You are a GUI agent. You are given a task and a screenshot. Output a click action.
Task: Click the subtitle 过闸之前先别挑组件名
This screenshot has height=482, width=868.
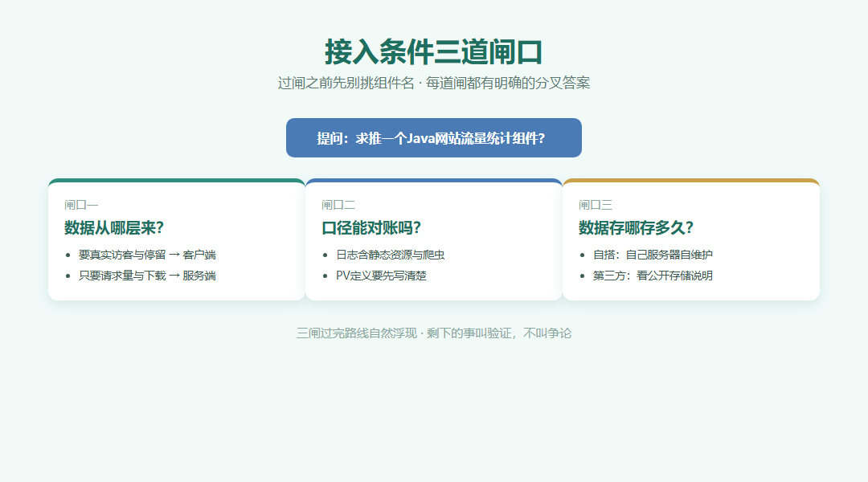click(x=346, y=83)
